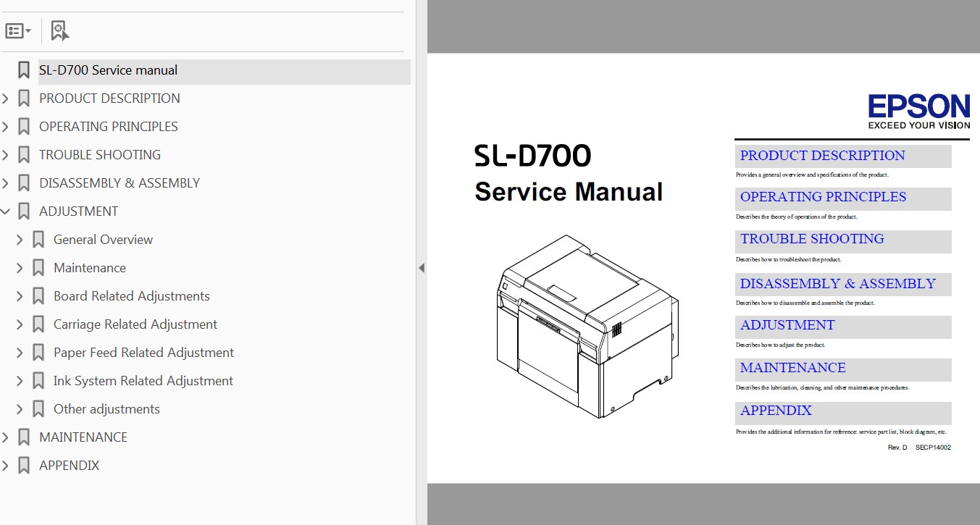This screenshot has height=525, width=980.
Task: Click bookmark icon beside Board Related Adjustments
Action: [x=38, y=296]
